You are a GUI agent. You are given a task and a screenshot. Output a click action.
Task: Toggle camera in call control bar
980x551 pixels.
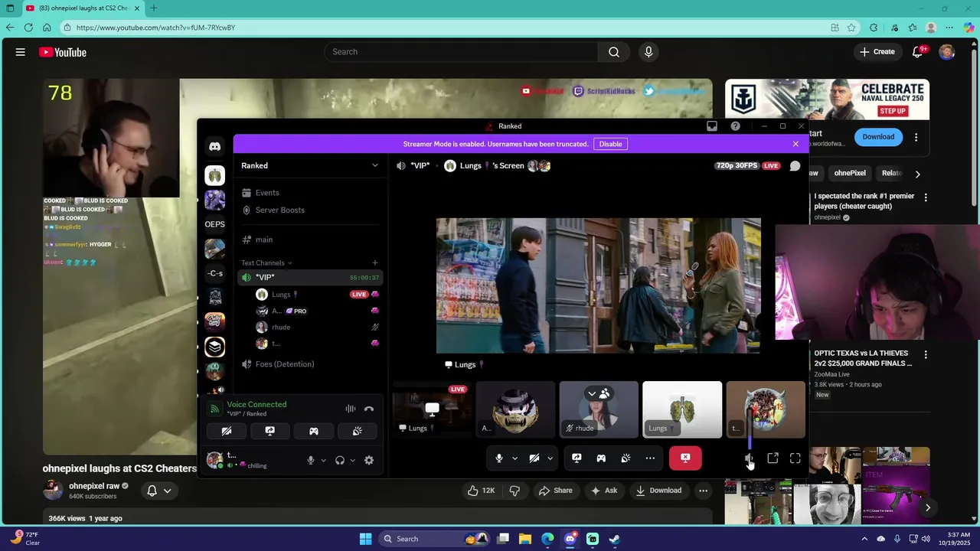point(534,458)
